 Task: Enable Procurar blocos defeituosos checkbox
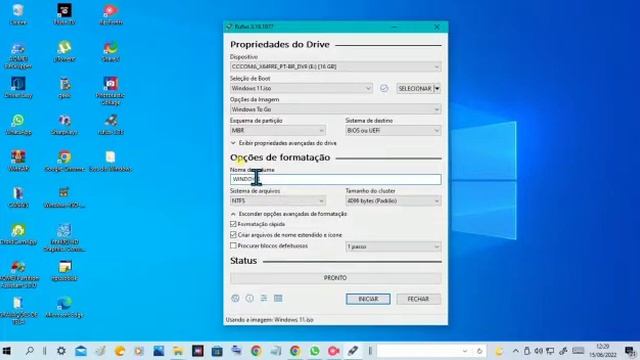tap(233, 246)
